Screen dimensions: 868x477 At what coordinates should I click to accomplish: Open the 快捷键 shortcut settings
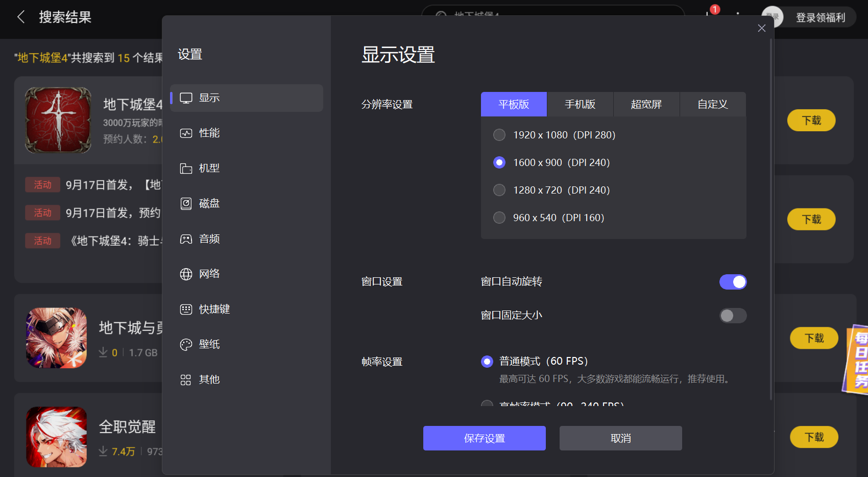click(247, 309)
